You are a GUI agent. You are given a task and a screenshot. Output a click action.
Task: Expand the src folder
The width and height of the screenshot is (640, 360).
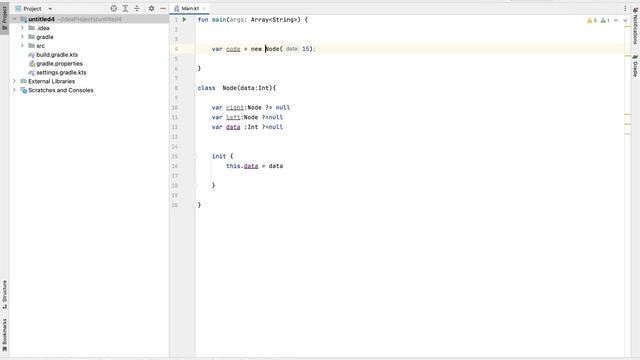[22, 46]
